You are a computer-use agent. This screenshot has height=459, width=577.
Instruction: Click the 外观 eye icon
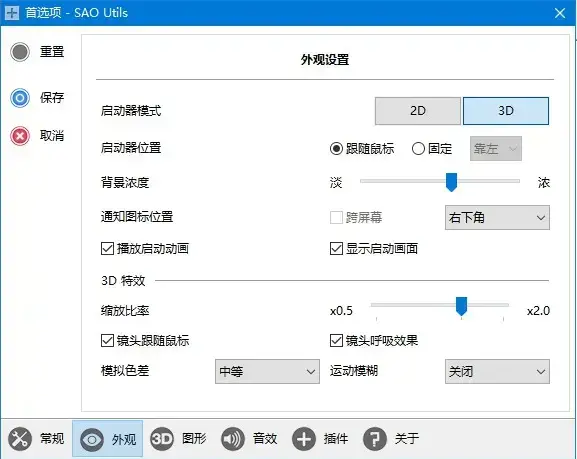point(92,439)
